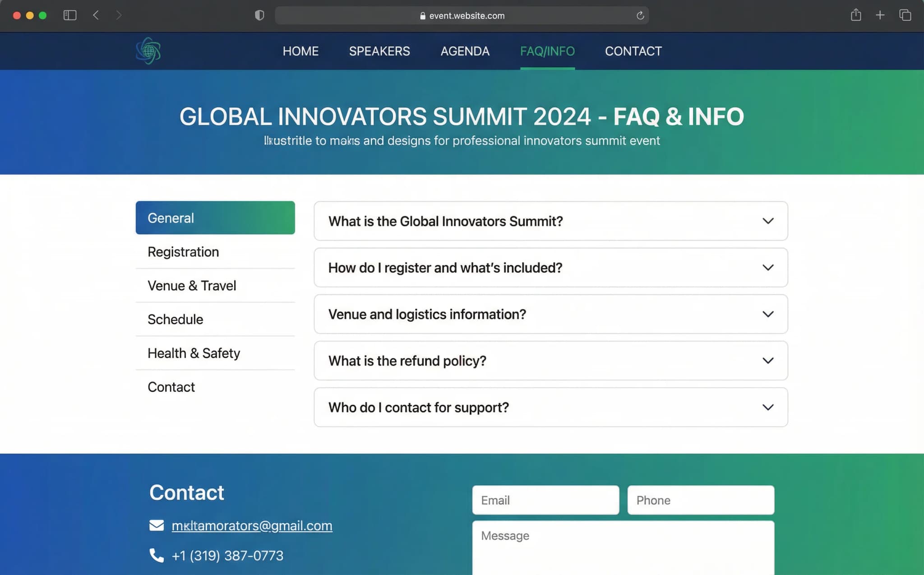Click the sidebar toggle icon in browser toolbar
The width and height of the screenshot is (924, 575).
click(x=70, y=15)
